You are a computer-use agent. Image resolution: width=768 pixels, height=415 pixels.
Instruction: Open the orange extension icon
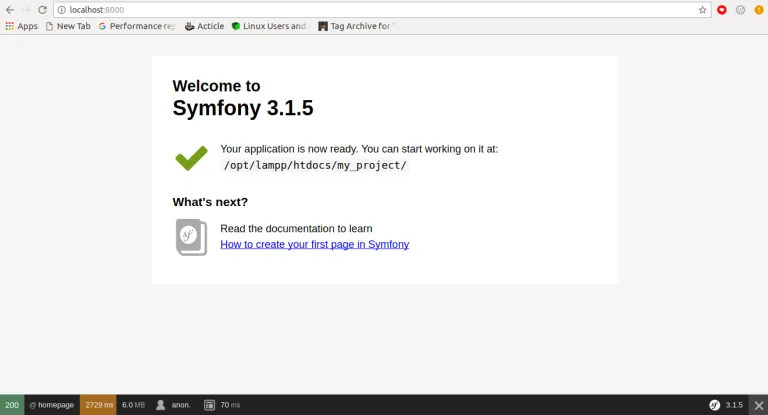[x=759, y=10]
